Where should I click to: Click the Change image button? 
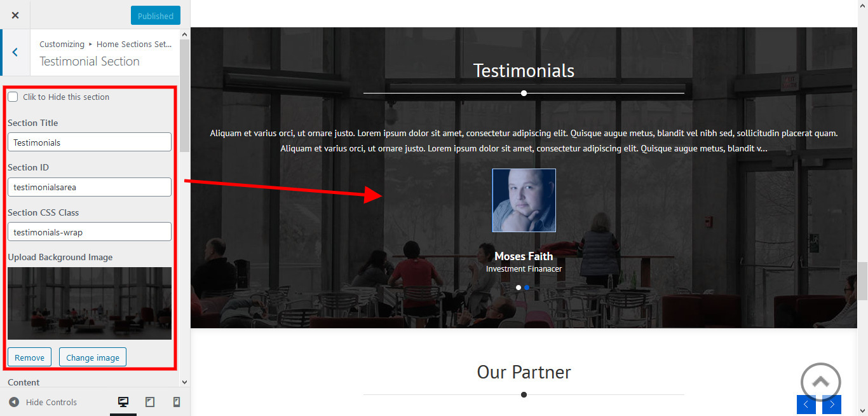click(x=93, y=357)
